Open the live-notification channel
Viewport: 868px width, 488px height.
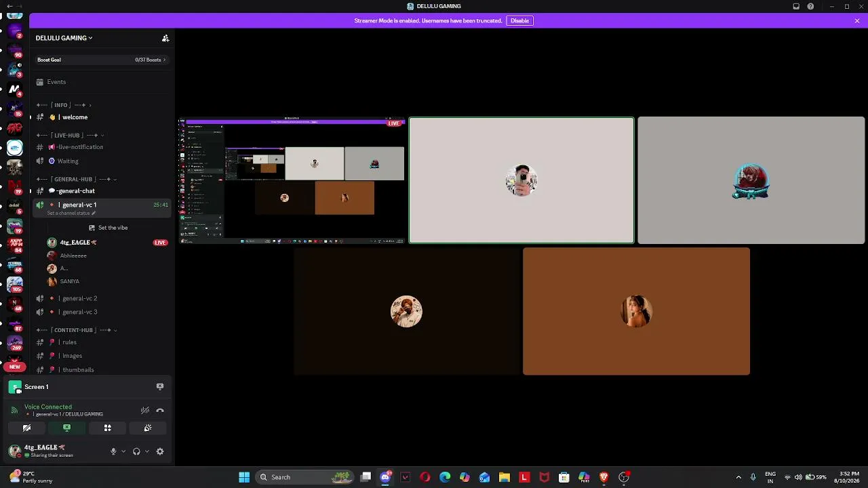point(102,147)
